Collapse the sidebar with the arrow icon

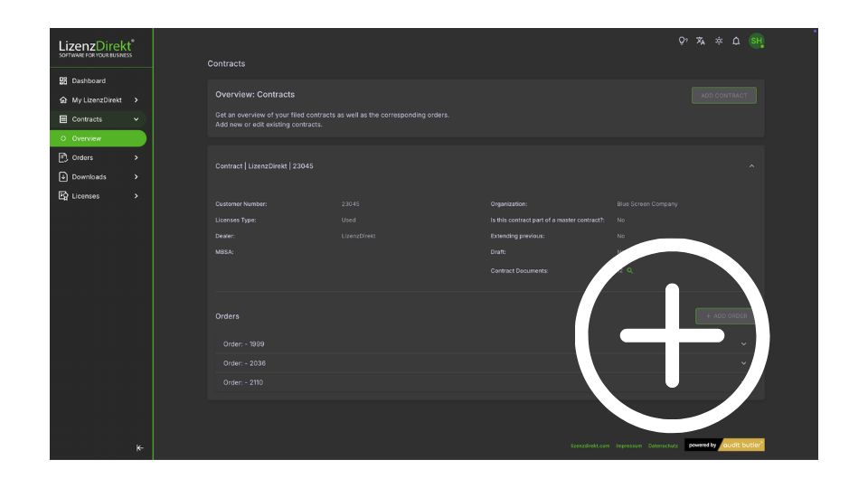pyautogui.click(x=139, y=447)
